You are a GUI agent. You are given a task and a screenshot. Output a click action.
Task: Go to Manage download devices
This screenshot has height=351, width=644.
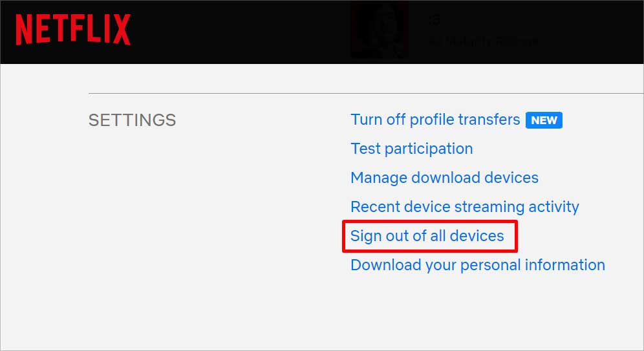click(444, 178)
